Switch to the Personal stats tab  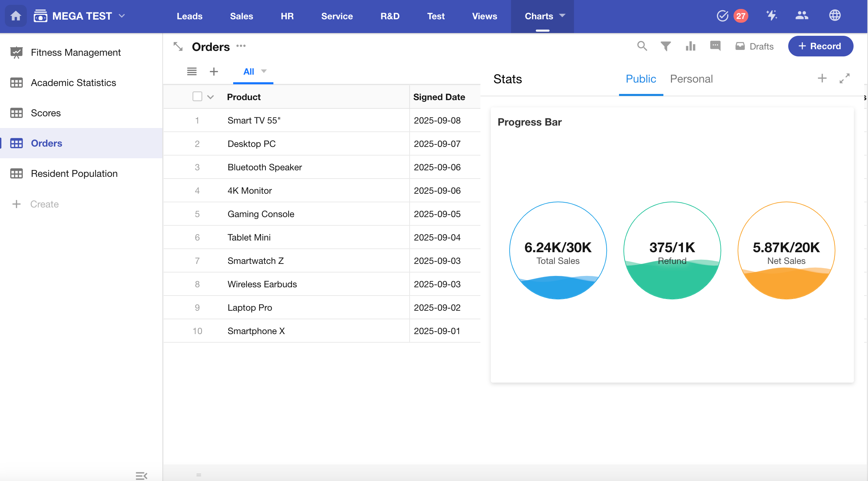coord(691,79)
